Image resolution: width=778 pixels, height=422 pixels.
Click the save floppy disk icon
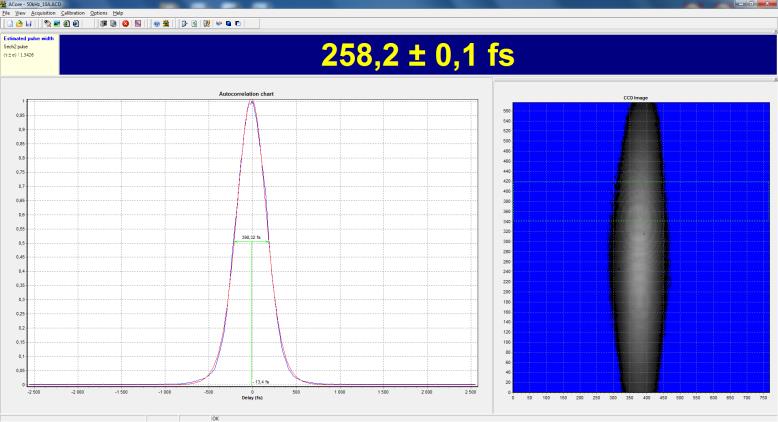click(27, 22)
